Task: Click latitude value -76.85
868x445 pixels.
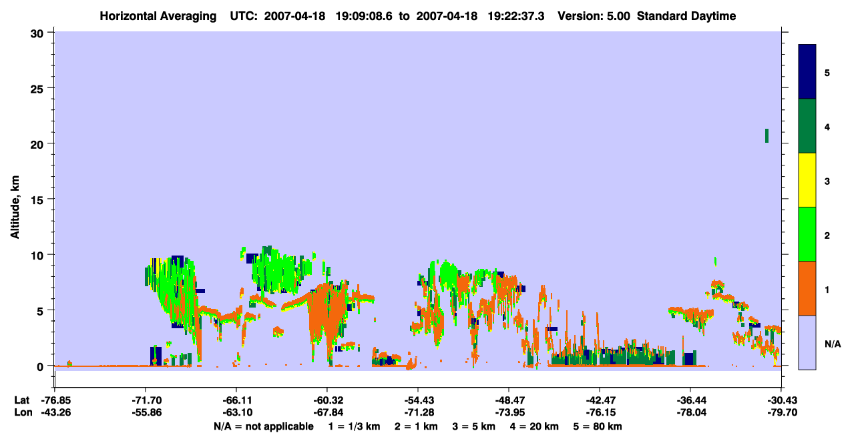Action: pyautogui.click(x=55, y=400)
